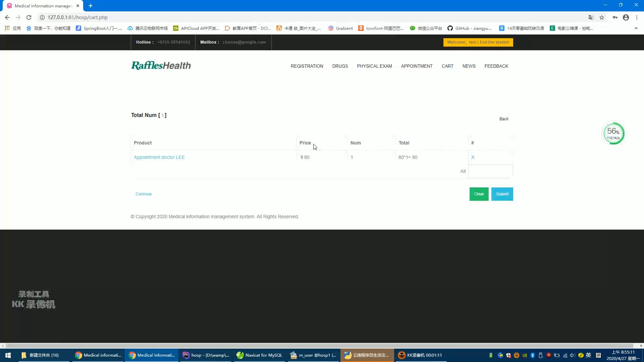Click the Bluetooth tray icon
Screen dimensions: 644x362
click(533, 355)
